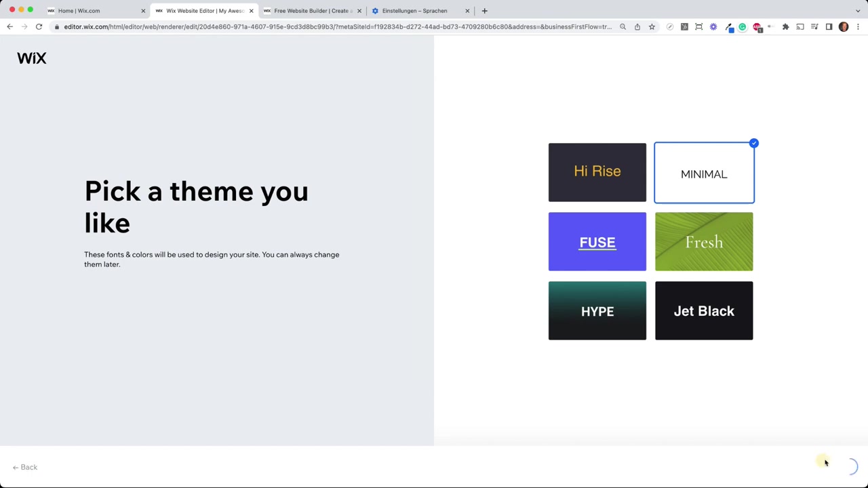The image size is (868, 488).
Task: Choose the Fresh theme
Action: coord(704,241)
